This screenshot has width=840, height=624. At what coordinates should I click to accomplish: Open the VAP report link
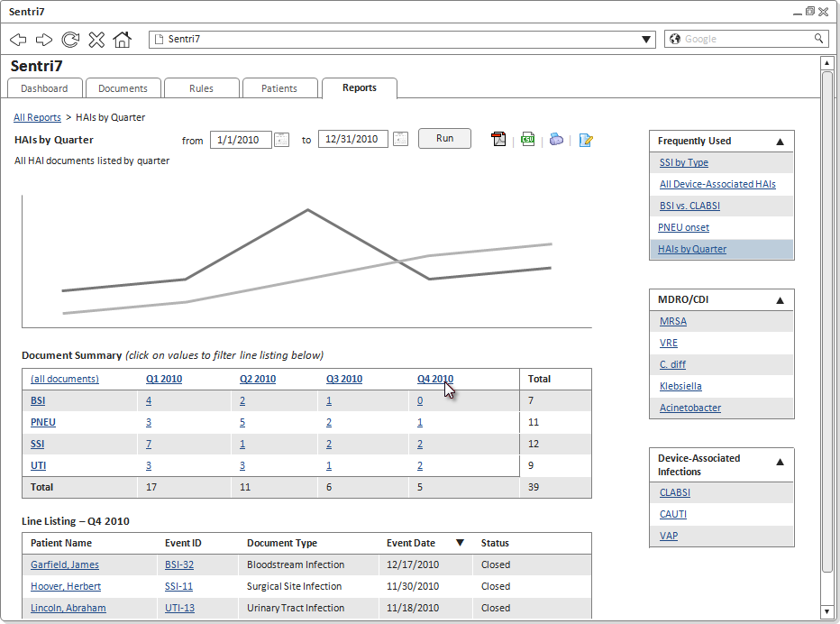pos(669,536)
